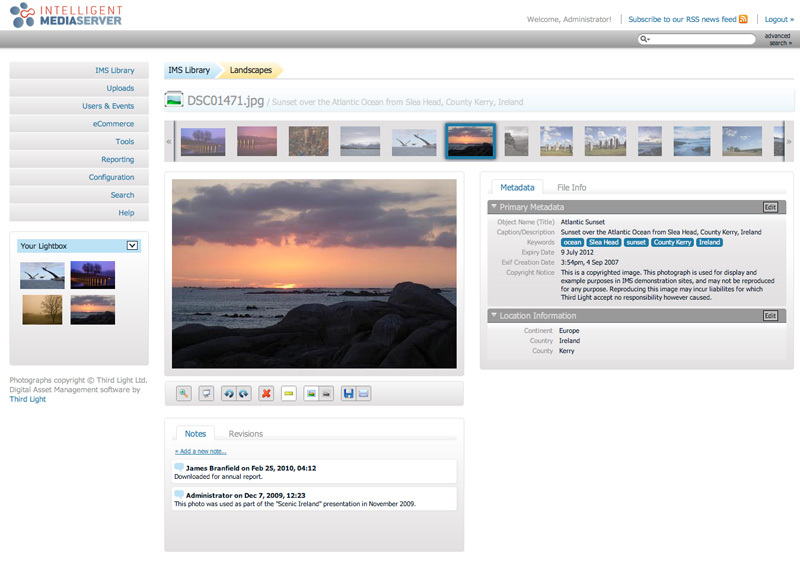Image resolution: width=800 pixels, height=575 pixels.
Task: Switch to the Metadata tab
Action: click(x=517, y=187)
